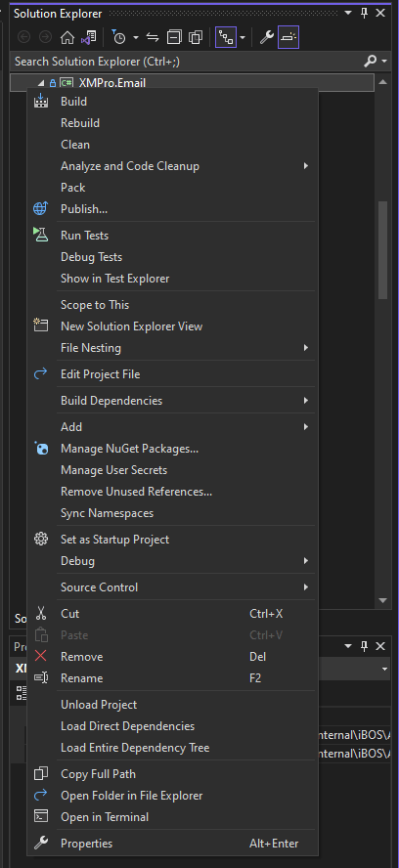Click Sync with Active Document arrows icon
Screen dimensions: 399x868
(153, 38)
